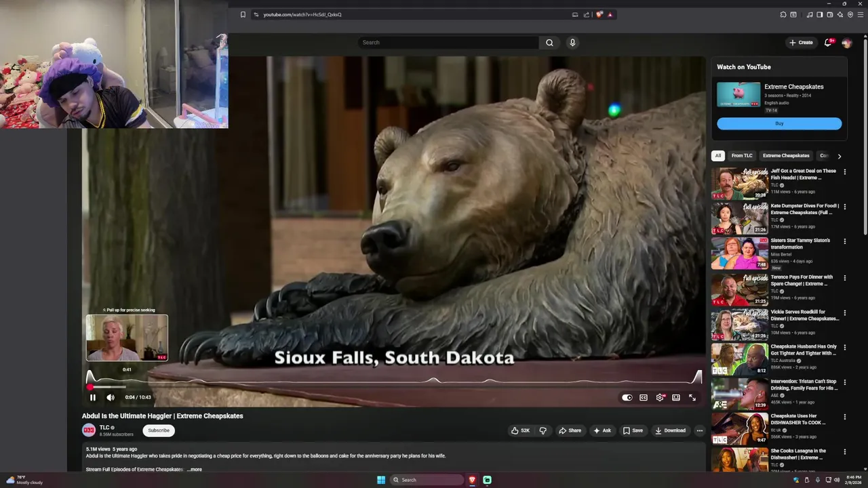Start voice search with microphone
868x488 pixels.
tap(572, 43)
